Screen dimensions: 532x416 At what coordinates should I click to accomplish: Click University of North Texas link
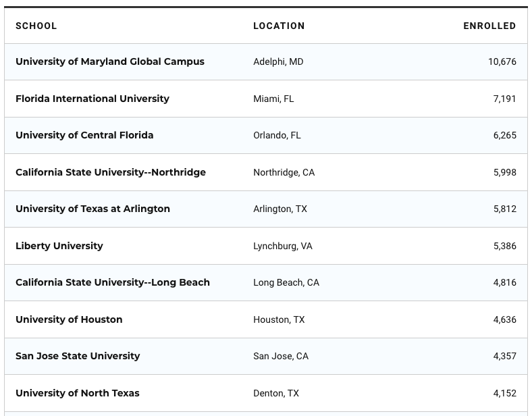[x=77, y=393]
